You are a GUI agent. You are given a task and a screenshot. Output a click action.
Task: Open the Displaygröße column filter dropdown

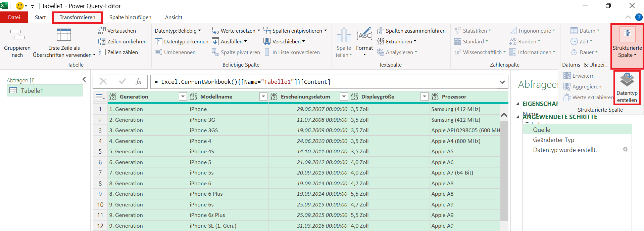pyautogui.click(x=425, y=97)
